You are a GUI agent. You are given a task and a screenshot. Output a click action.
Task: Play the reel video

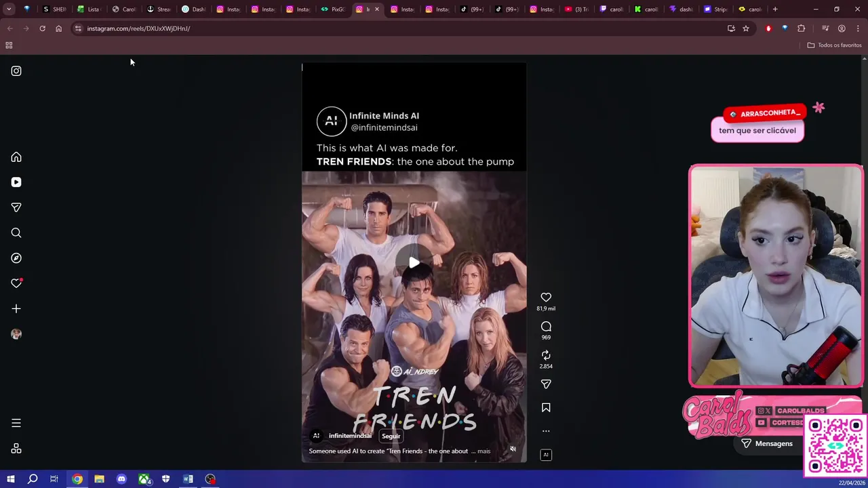[x=414, y=263]
